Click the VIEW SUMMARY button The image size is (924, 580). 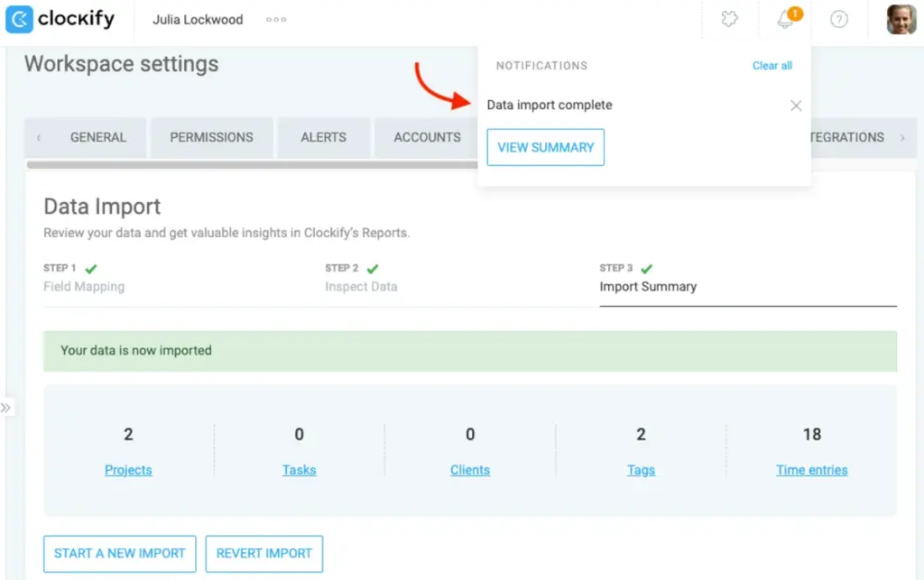point(545,147)
